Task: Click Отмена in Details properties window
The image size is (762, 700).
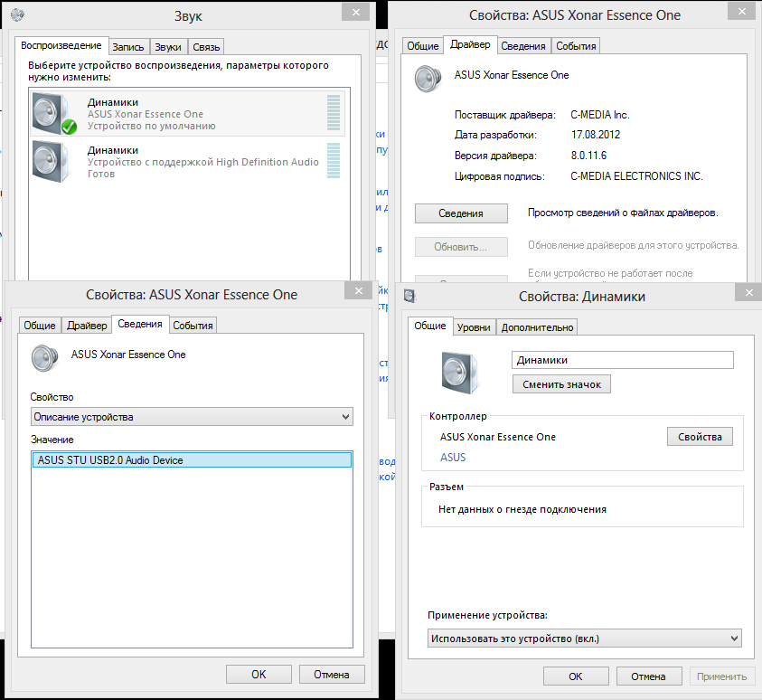Action: pos(332,675)
